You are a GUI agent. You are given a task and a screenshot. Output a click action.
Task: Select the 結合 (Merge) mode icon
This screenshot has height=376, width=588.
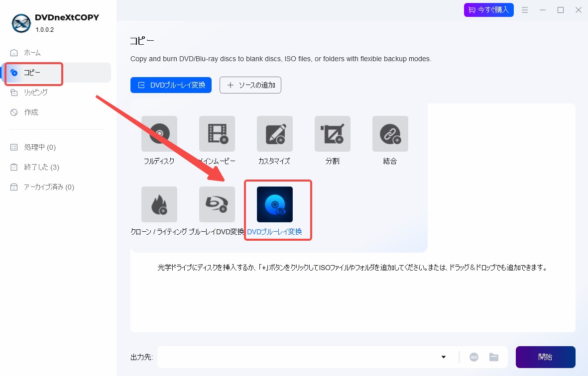[390, 134]
